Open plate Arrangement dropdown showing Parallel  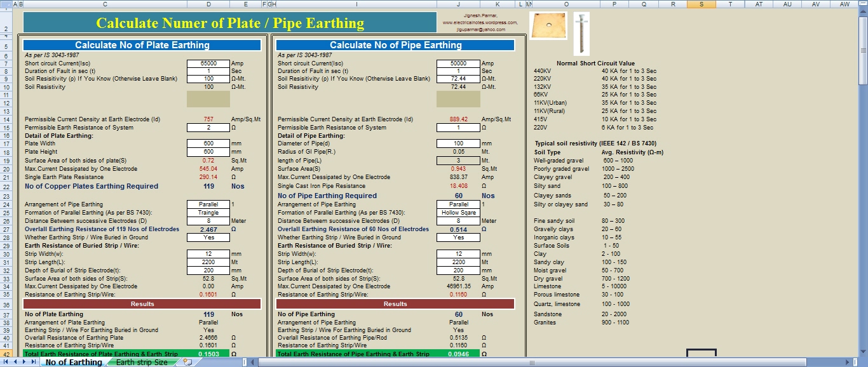[208, 204]
